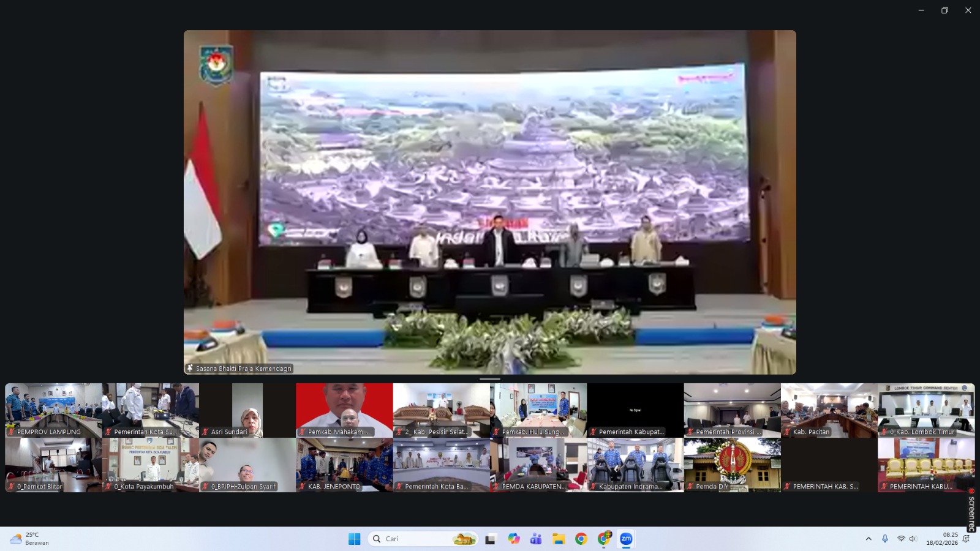Open the volume control in tray
The width and height of the screenshot is (980, 551).
tap(913, 539)
